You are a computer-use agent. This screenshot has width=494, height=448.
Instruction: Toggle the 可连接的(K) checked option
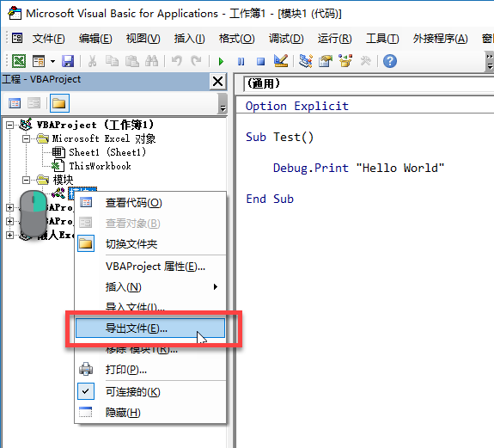point(150,391)
